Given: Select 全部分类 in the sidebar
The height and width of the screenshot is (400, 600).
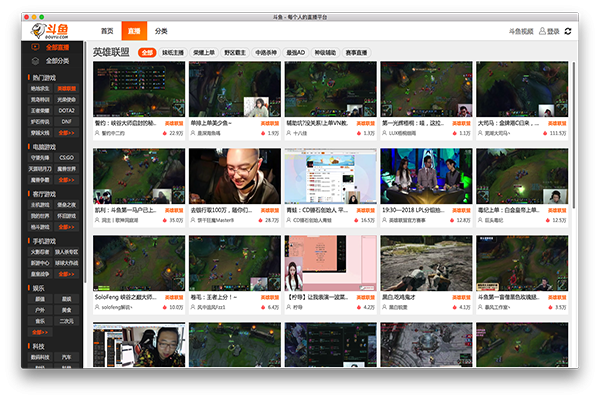Looking at the screenshot, I should pos(57,61).
